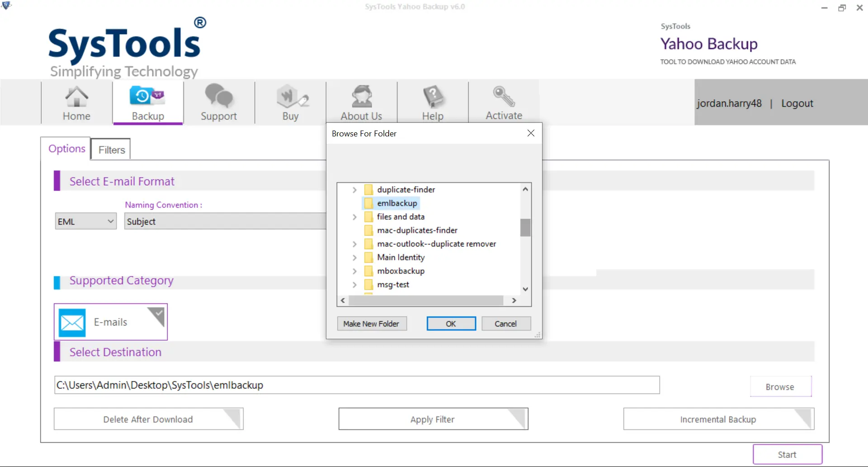Expand the msg-test folder node
The image size is (868, 467).
[355, 285]
